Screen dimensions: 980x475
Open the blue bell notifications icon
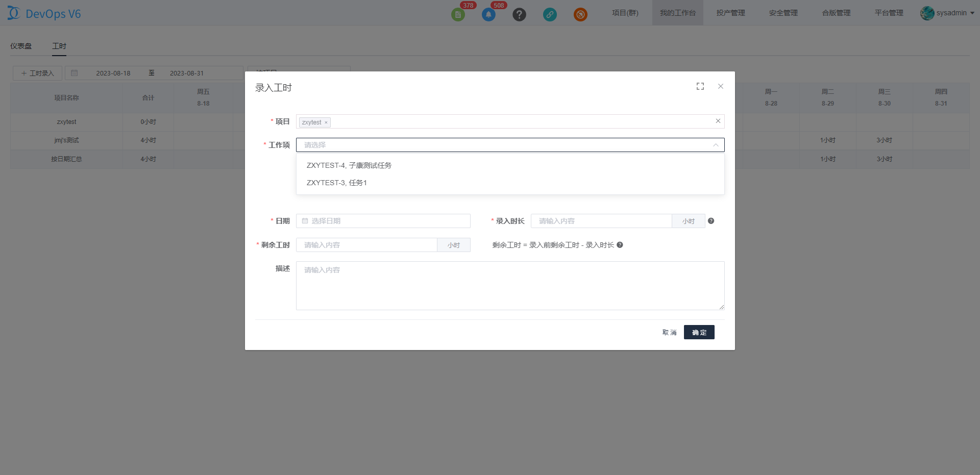pos(488,15)
